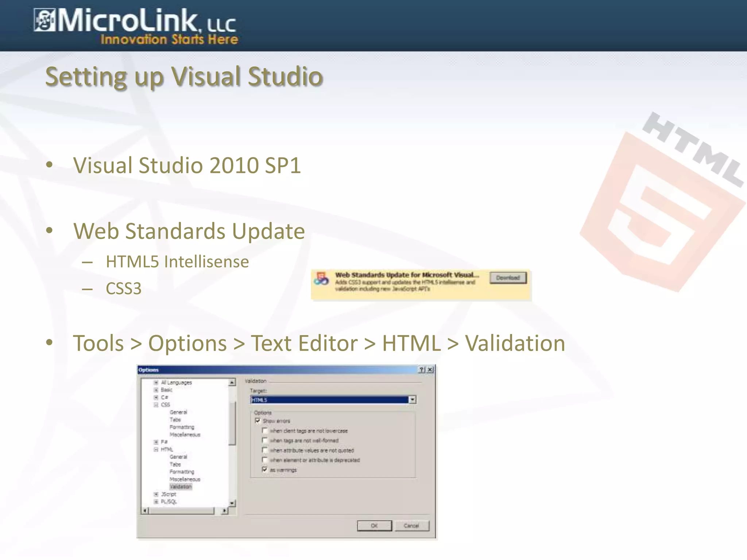Click the vertical scrollbar thumb in tree
The image size is (747, 560).
coord(232,423)
